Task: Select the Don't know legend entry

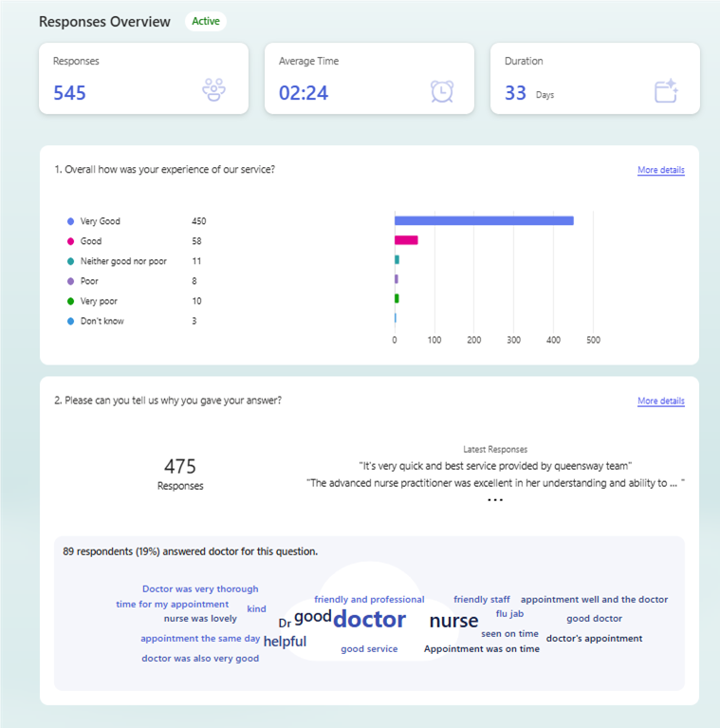Action: point(102,321)
